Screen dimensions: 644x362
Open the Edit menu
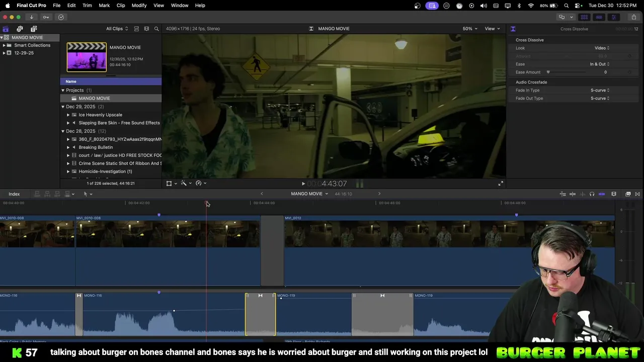71,6
